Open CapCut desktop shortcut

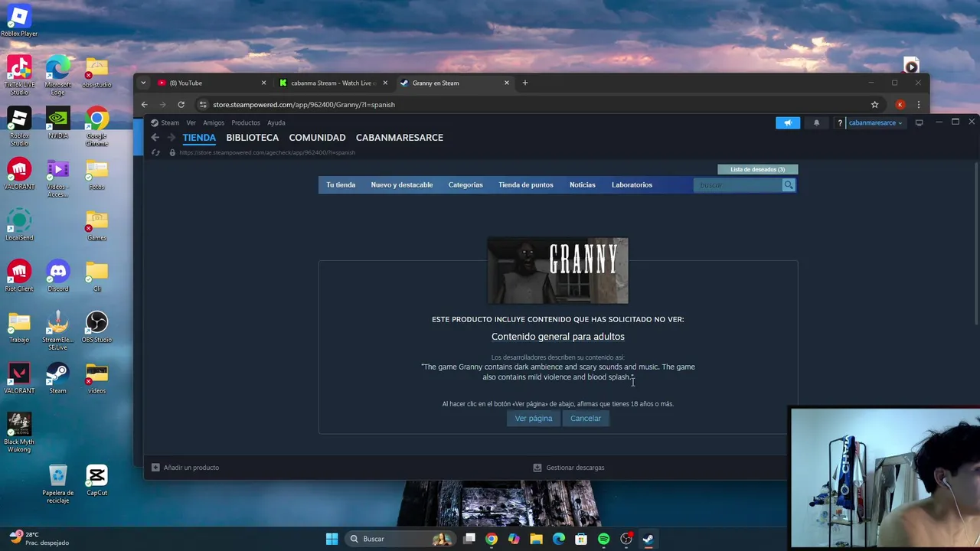pyautogui.click(x=96, y=480)
